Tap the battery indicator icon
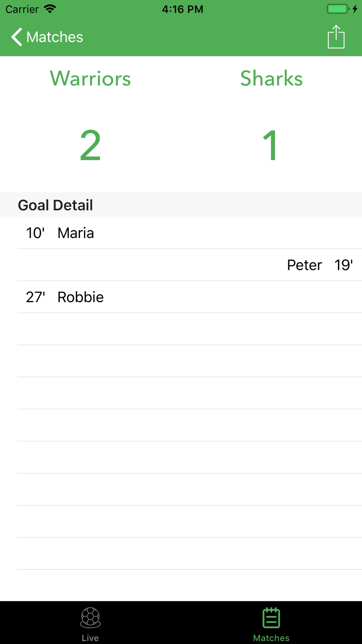This screenshot has width=362, height=644. [338, 9]
